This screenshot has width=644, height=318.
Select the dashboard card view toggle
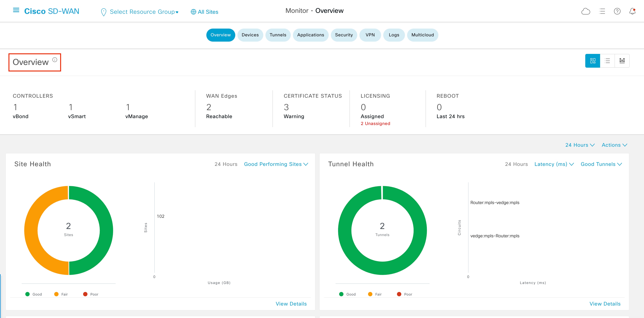coord(593,61)
